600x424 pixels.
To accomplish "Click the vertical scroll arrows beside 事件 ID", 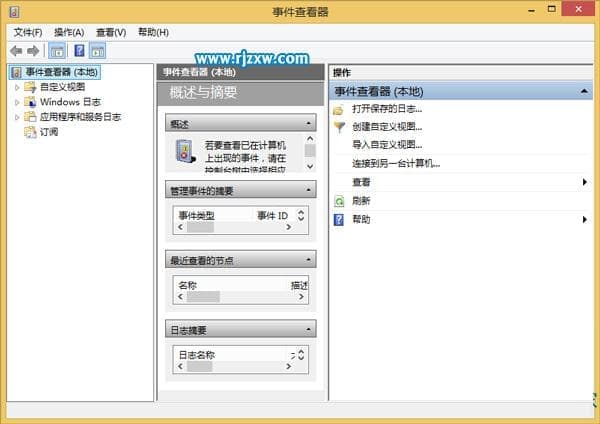I will (301, 215).
